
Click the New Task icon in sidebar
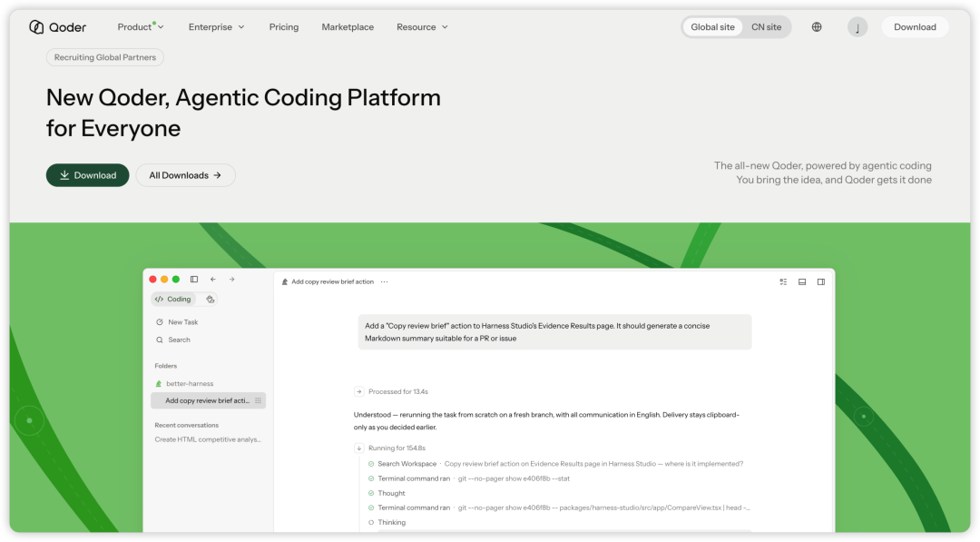tap(160, 322)
